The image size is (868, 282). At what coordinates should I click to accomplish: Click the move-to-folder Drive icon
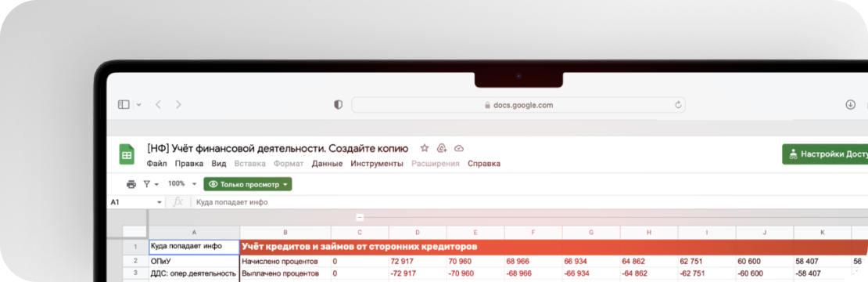(x=442, y=149)
